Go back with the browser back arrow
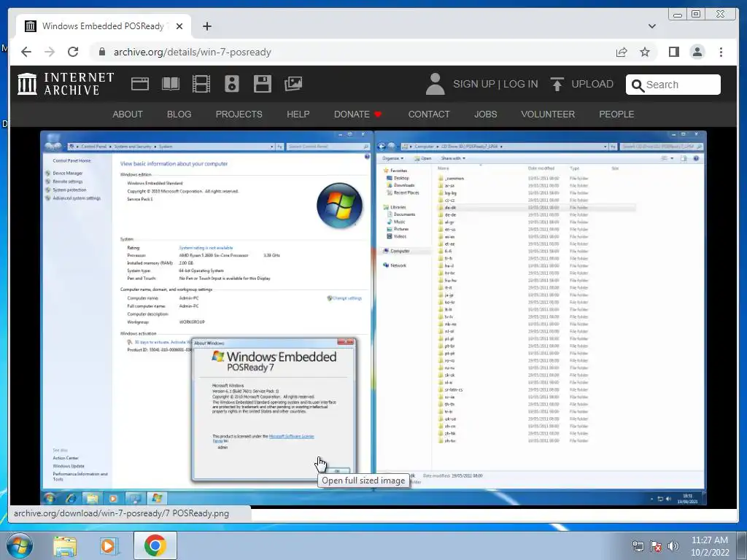Image resolution: width=747 pixels, height=560 pixels. coord(26,52)
